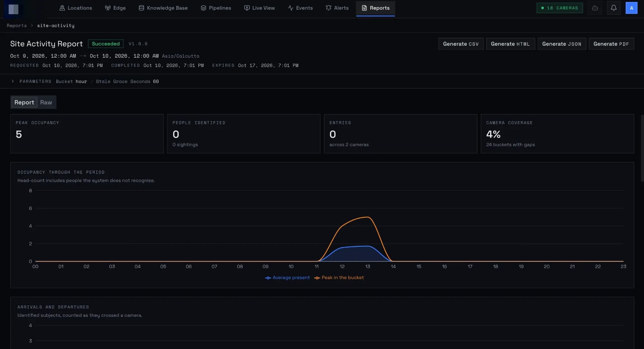644x349 pixels.
Task: Click the Live View monitor icon
Action: coord(247,8)
